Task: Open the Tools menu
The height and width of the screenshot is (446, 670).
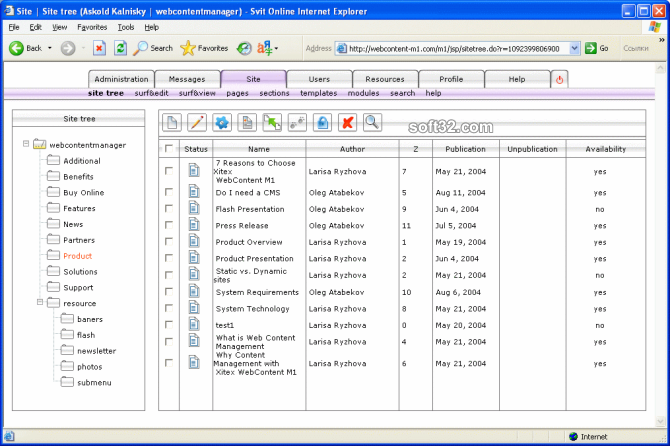Action: click(126, 27)
